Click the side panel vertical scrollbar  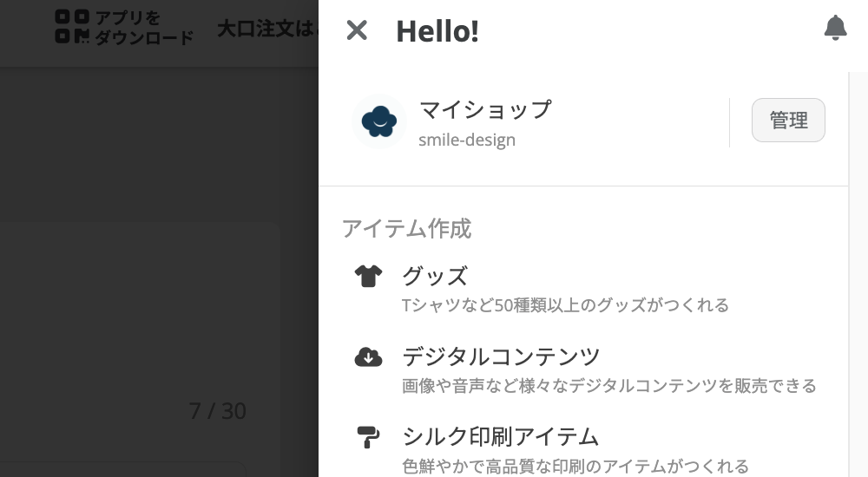pos(858,274)
